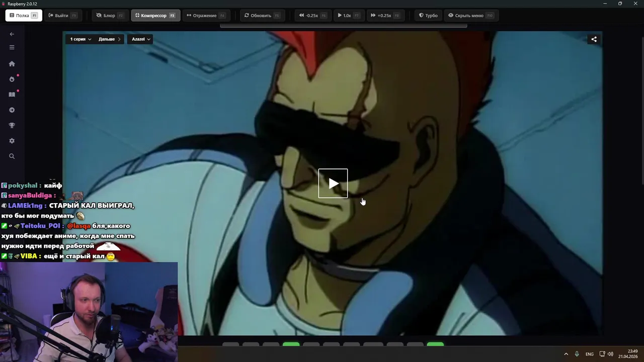Screen dimensions: 644x362
Task: Open the Telegram icon in sidebar
Action: tap(12, 110)
